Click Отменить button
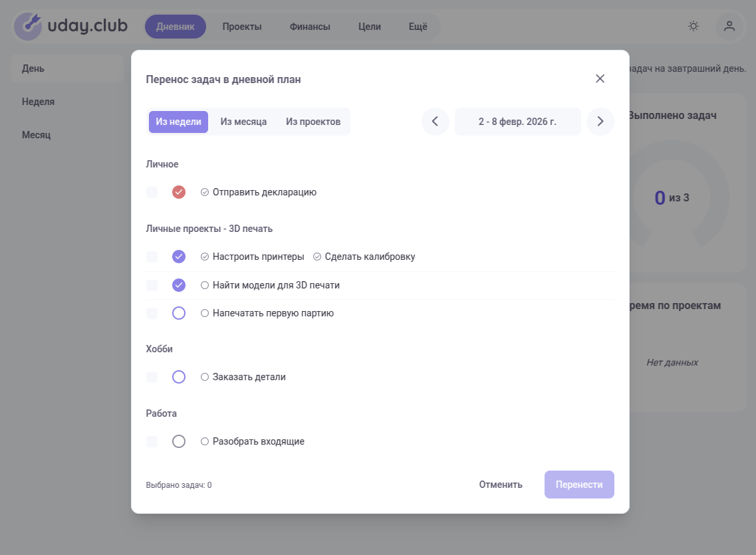The width and height of the screenshot is (756, 555). click(x=501, y=485)
